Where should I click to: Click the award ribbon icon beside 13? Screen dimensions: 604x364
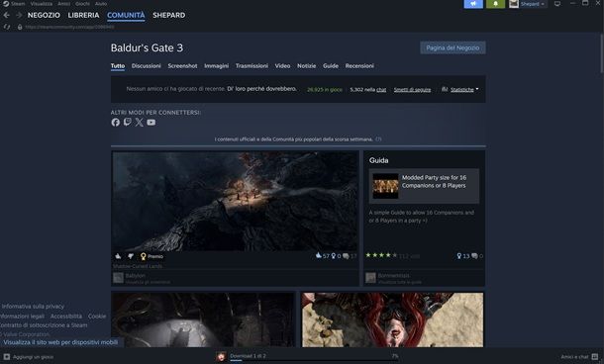click(x=459, y=256)
